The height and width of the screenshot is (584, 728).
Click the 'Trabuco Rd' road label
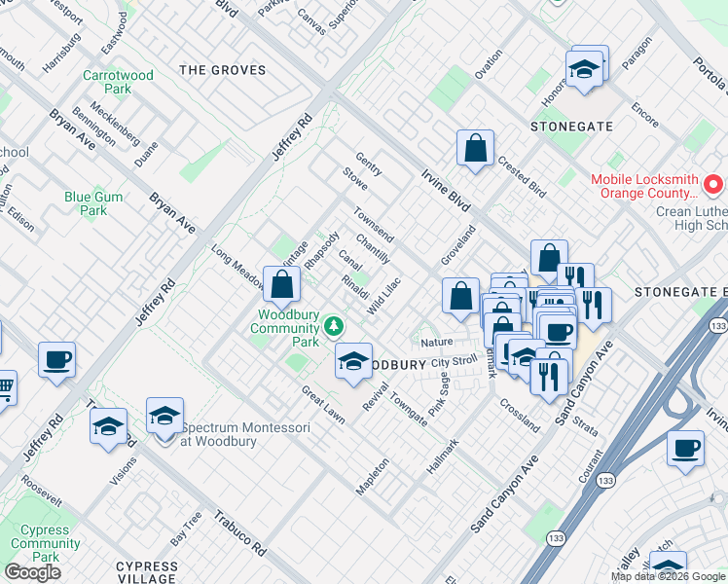pos(240,533)
